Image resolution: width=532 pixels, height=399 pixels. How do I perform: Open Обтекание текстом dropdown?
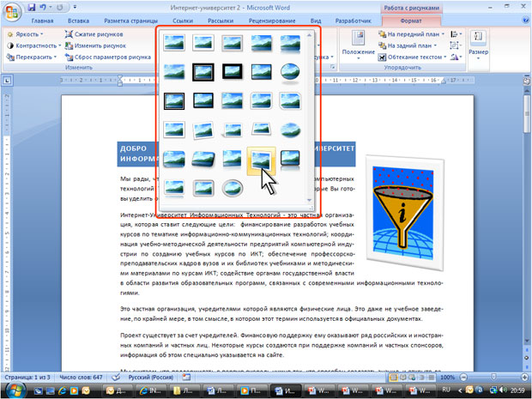coord(412,57)
